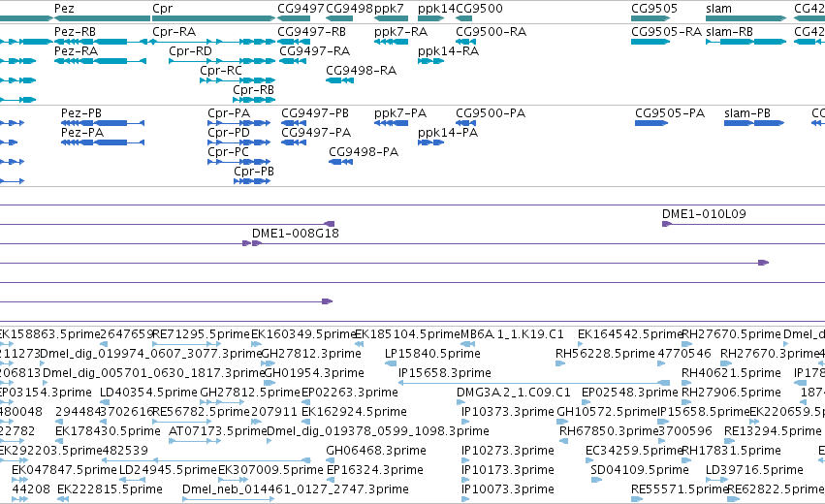Click EST LD40354.5prime
Image resolution: width=825 pixels, height=504 pixels.
pyautogui.click(x=104, y=402)
